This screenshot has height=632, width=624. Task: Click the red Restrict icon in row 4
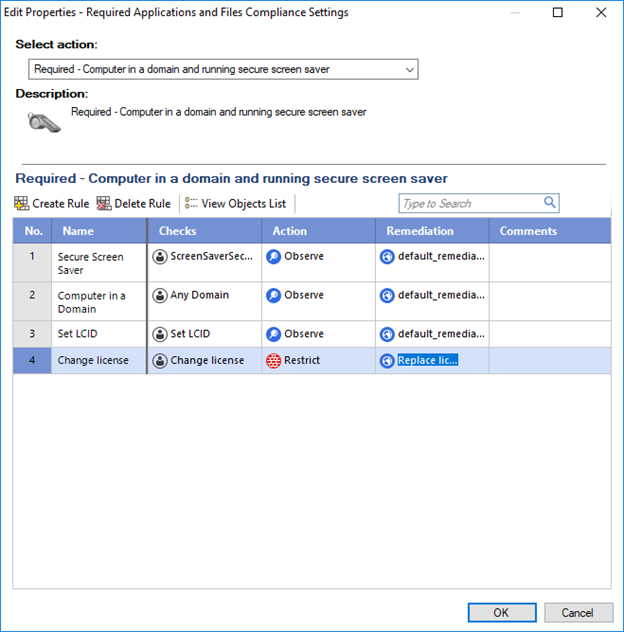(274, 361)
